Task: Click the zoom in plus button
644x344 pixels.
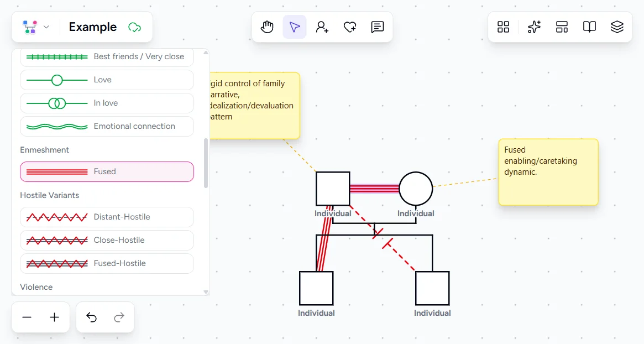Action: [x=54, y=317]
